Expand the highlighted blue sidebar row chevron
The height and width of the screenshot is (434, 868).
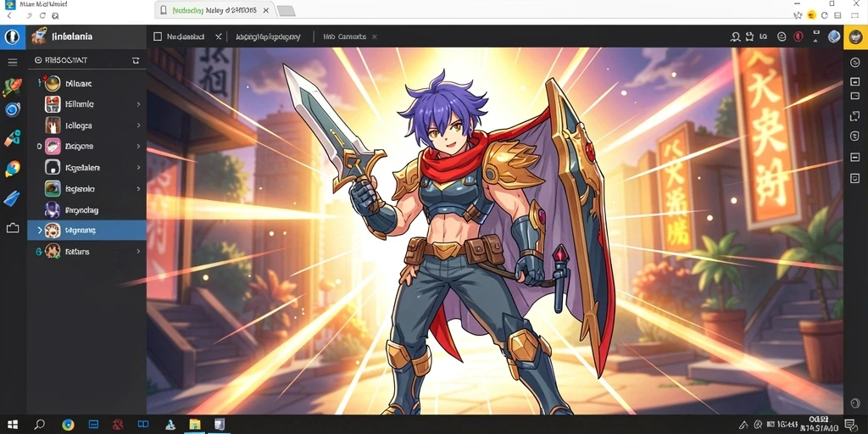pos(39,231)
